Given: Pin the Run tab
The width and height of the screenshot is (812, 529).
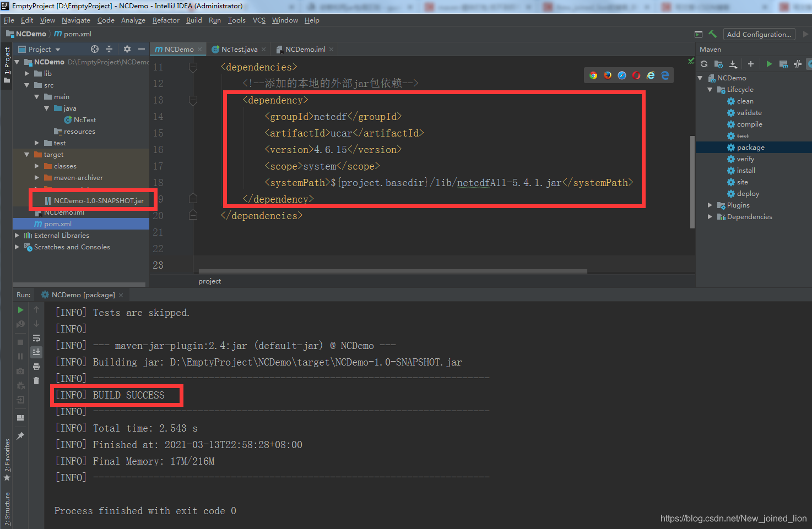Looking at the screenshot, I should [20, 436].
